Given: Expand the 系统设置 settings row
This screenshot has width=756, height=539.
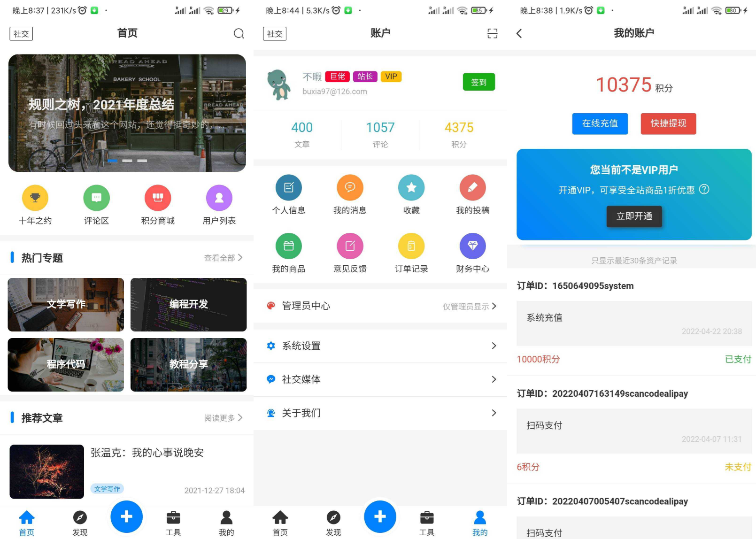Looking at the screenshot, I should (x=380, y=346).
